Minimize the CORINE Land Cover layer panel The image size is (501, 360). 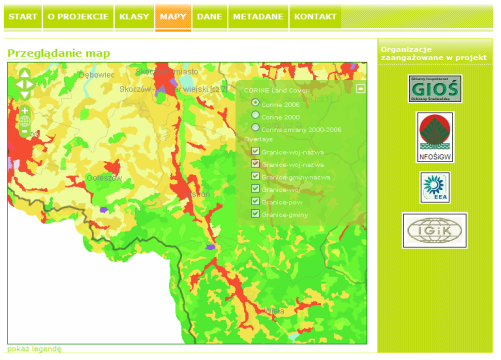point(360,89)
